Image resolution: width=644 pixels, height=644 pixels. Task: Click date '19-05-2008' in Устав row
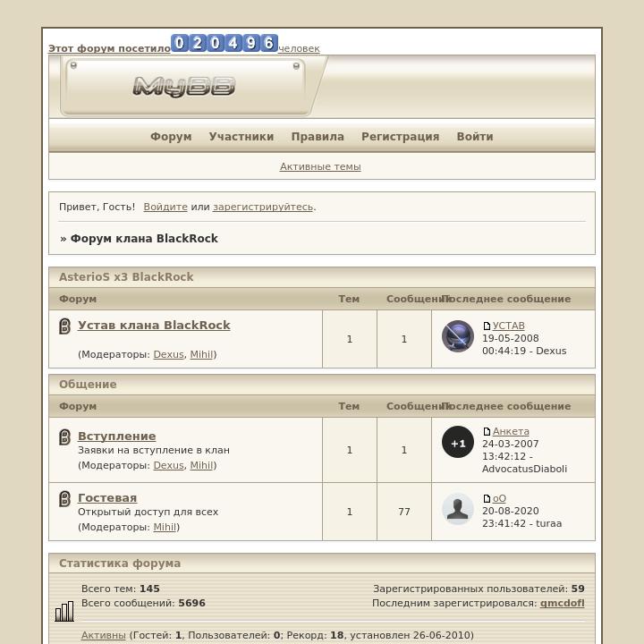[x=511, y=338]
